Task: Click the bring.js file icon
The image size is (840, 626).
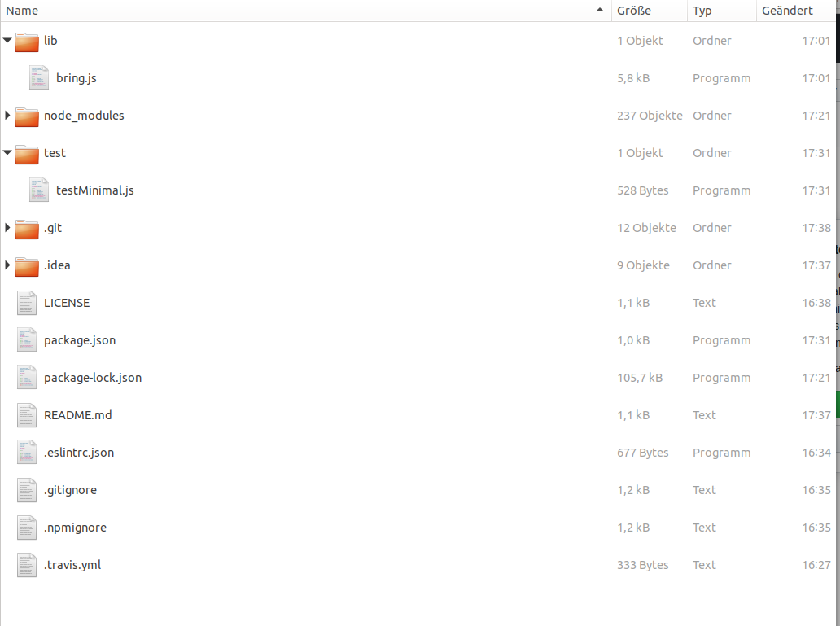Action: pyautogui.click(x=38, y=77)
